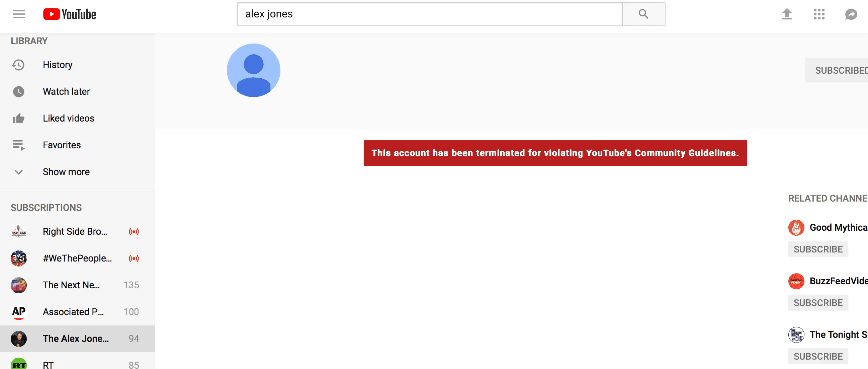Open the RT channel subscription
Viewport: 868px width, 369px height.
48,364
